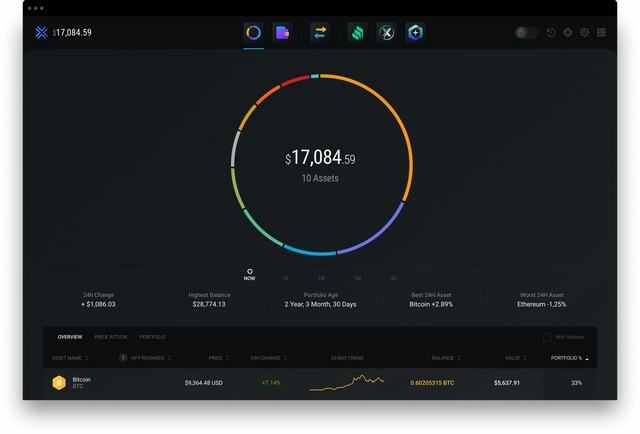
Task: Select the NOW timeline marker
Action: tap(249, 274)
